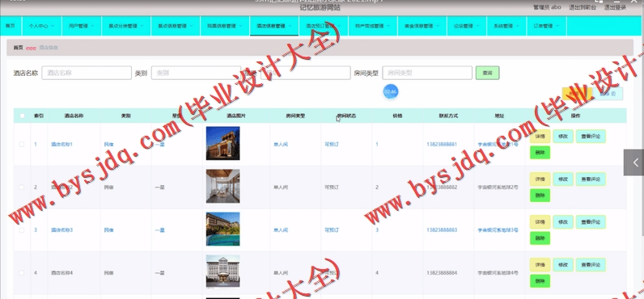Check the checkbox for row 酒店名称4
This screenshot has height=299, width=644.
(22, 273)
